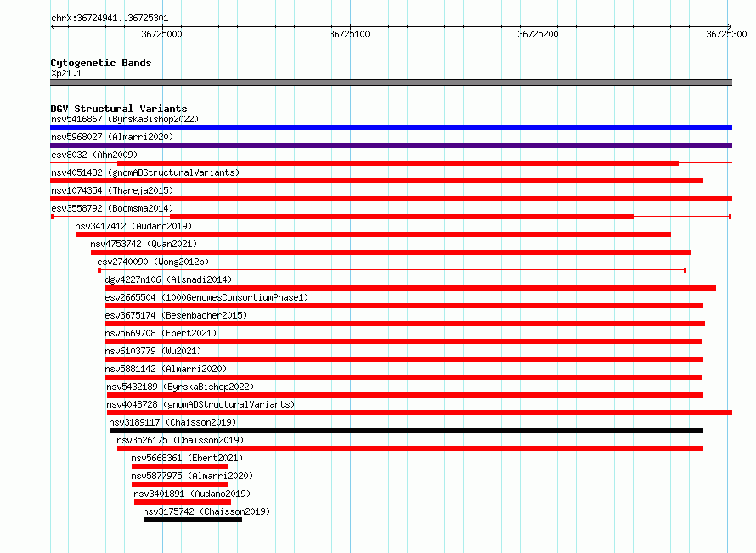Open variant nsv3189117 (Chaisson2019)

(172, 422)
